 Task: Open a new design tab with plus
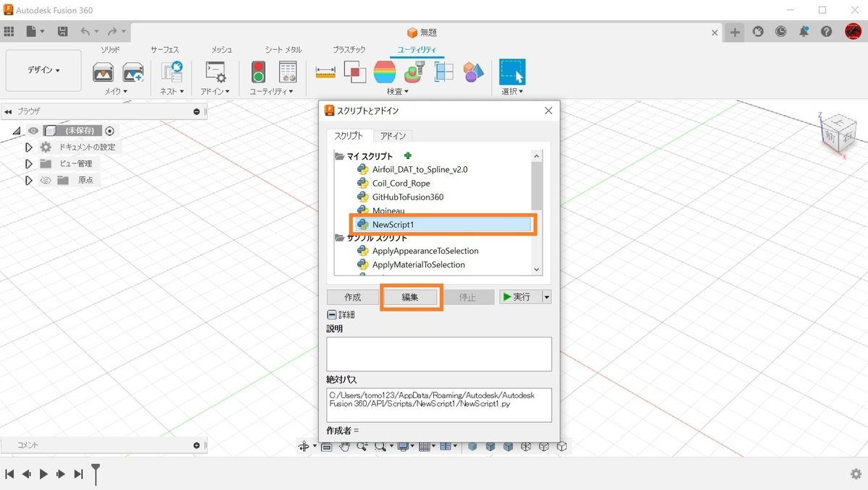(735, 33)
